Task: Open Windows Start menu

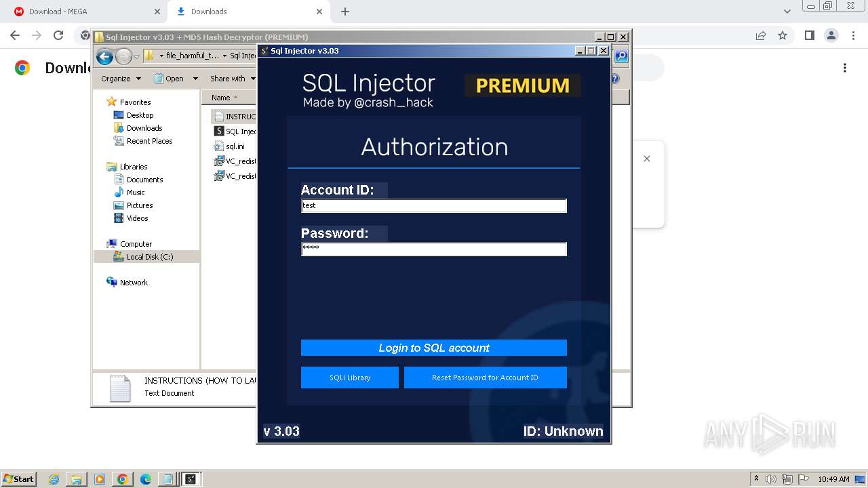Action: point(18,479)
